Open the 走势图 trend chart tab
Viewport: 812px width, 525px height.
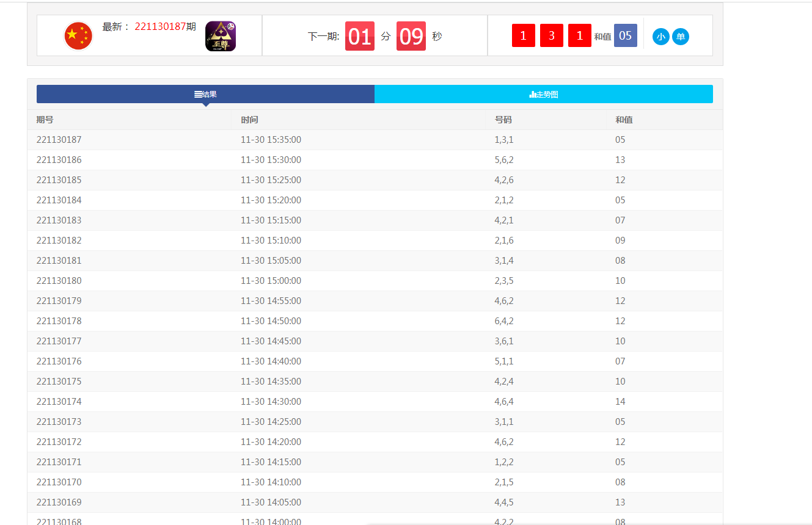(x=544, y=94)
